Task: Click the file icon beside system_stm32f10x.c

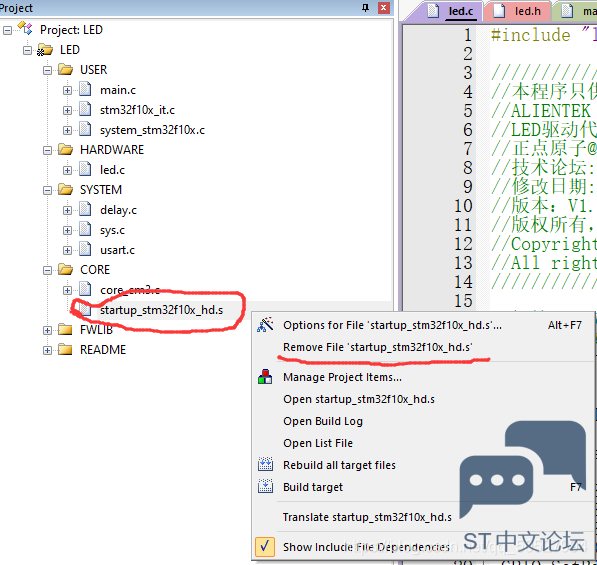Action: pos(85,129)
